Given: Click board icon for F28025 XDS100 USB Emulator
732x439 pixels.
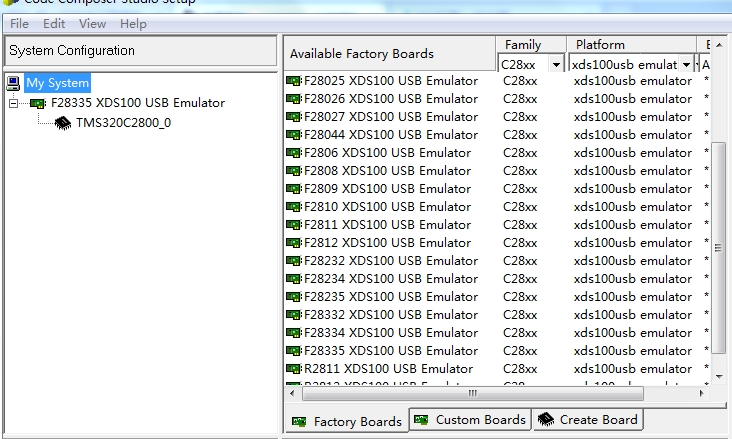Looking at the screenshot, I should [294, 81].
